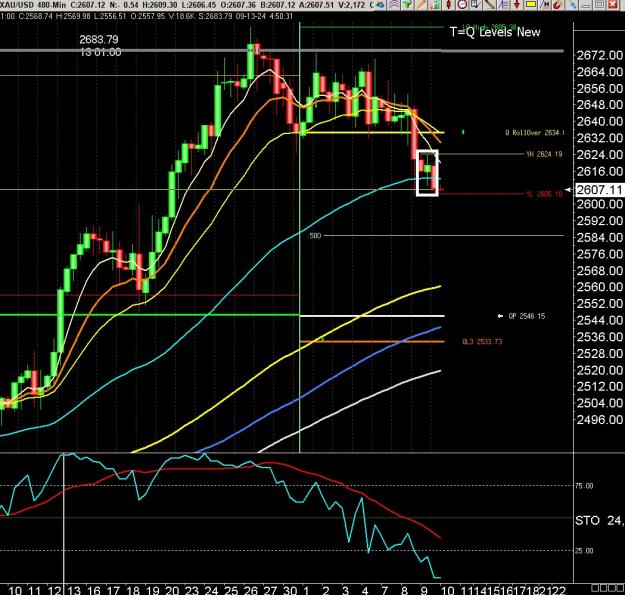Click the blue pushpin toolbar icon

pyautogui.click(x=572, y=5)
